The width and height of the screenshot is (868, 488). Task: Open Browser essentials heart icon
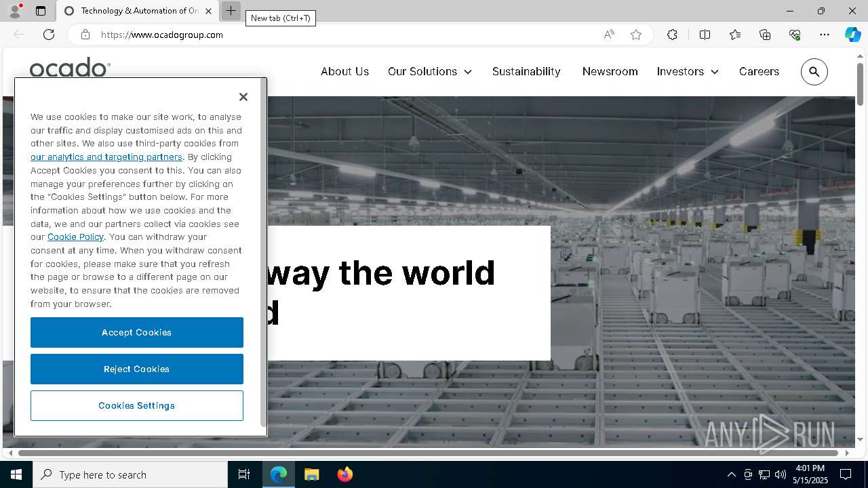click(x=795, y=35)
